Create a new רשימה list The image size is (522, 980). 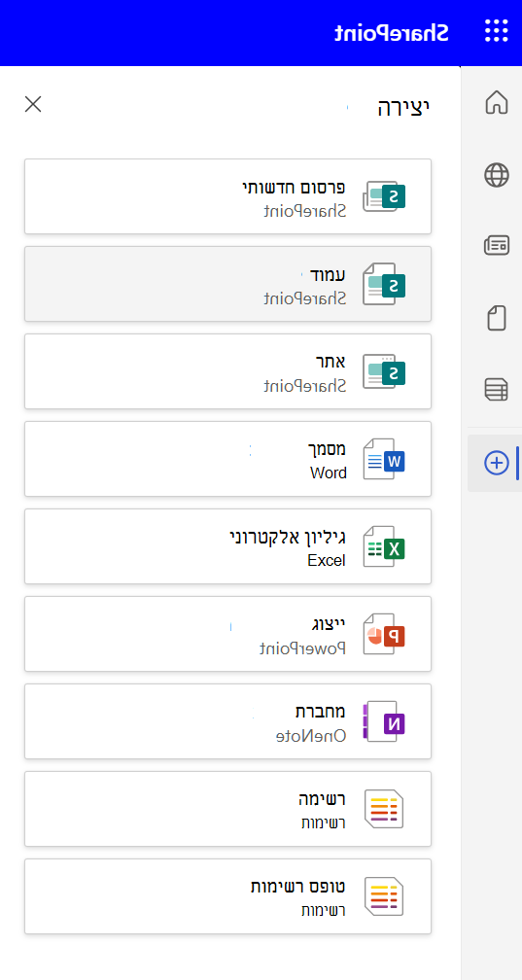pyautogui.click(x=227, y=809)
